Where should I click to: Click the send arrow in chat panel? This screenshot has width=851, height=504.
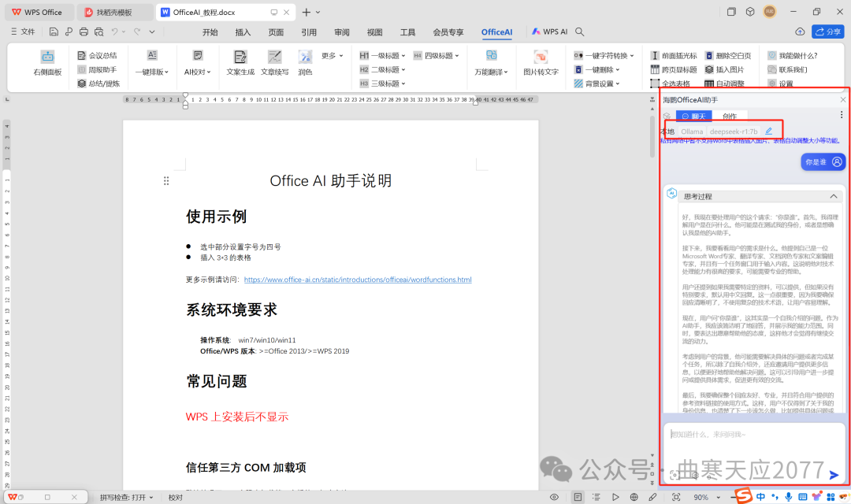point(834,475)
